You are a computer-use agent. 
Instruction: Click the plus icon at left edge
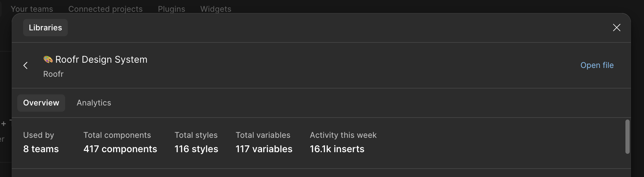tap(4, 124)
